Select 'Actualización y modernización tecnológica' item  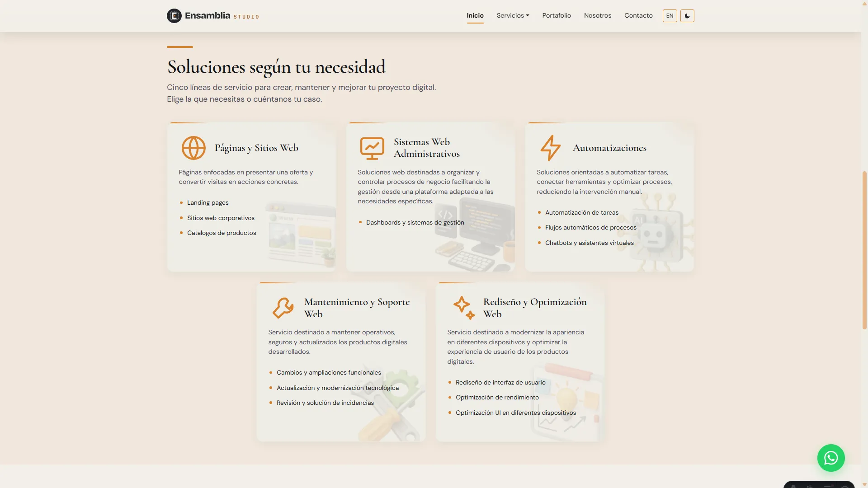coord(338,388)
